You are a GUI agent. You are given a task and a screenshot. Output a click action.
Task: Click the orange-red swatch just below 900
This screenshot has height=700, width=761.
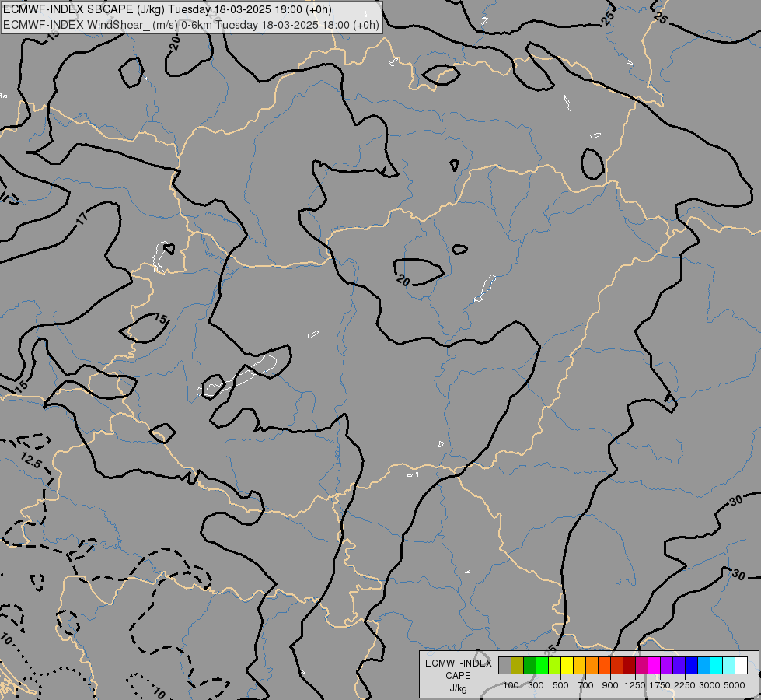tap(604, 666)
